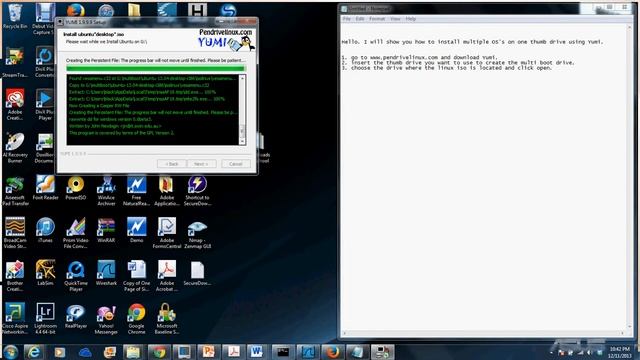The image size is (640, 360).
Task: Open the Yahoo Messenger desktop shortcut
Action: tap(106, 318)
